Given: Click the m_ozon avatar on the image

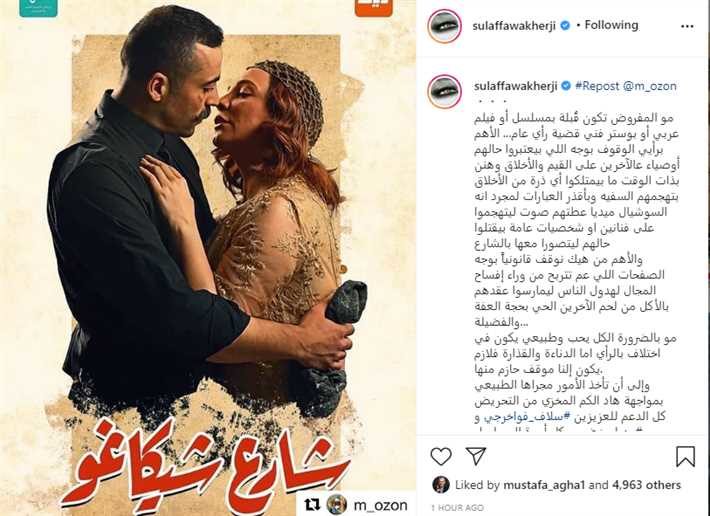Looking at the screenshot, I should click(336, 505).
